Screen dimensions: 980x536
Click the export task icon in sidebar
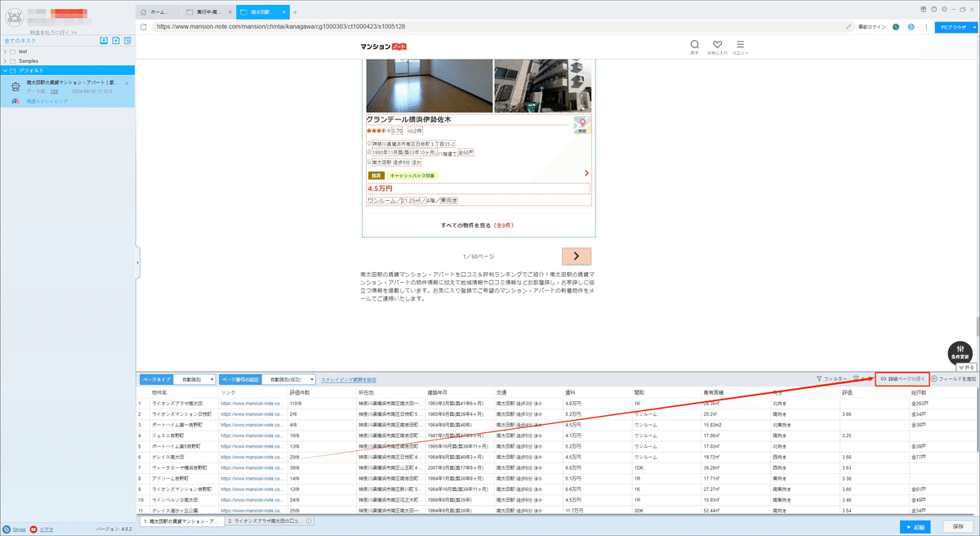click(x=116, y=40)
